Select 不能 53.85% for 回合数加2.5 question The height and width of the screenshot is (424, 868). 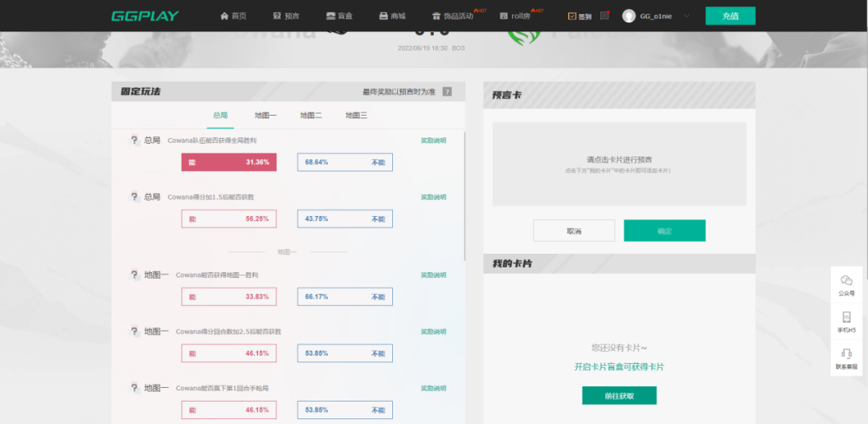[x=345, y=353]
